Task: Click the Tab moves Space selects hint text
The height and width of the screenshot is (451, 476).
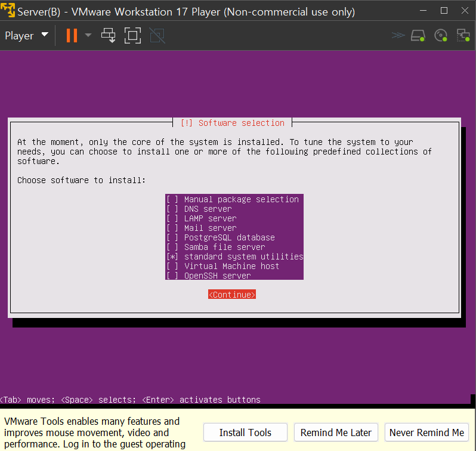Action: (x=130, y=400)
